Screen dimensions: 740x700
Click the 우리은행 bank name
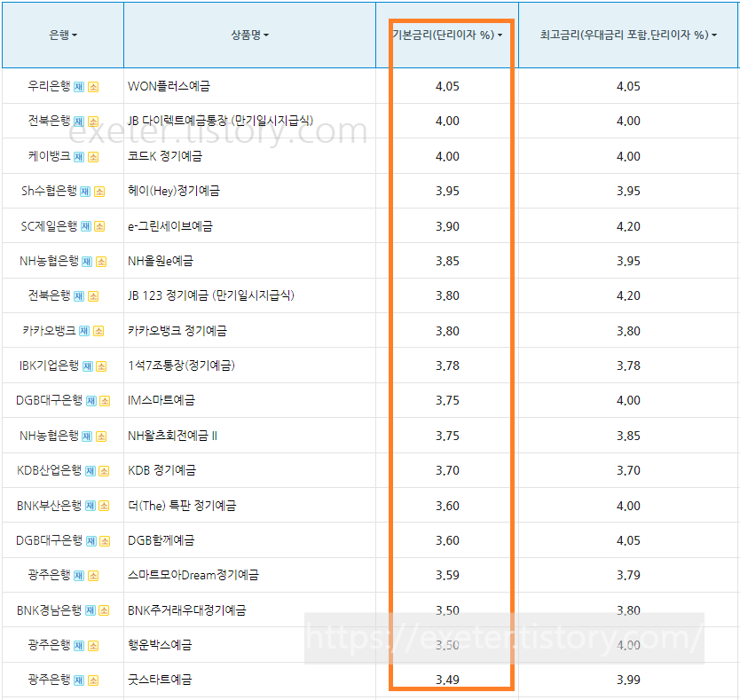49,86
